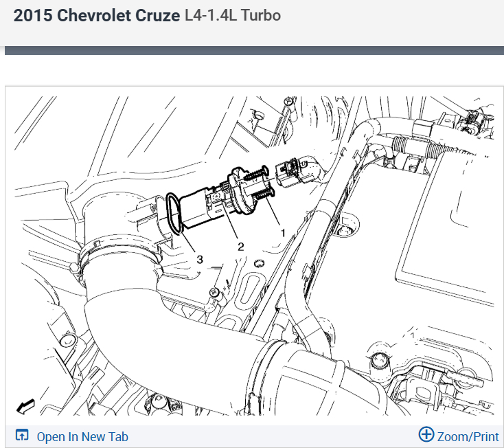Click the L4-1.4L Turbo engine label
Screen dimensions: 504x448
coord(232,15)
